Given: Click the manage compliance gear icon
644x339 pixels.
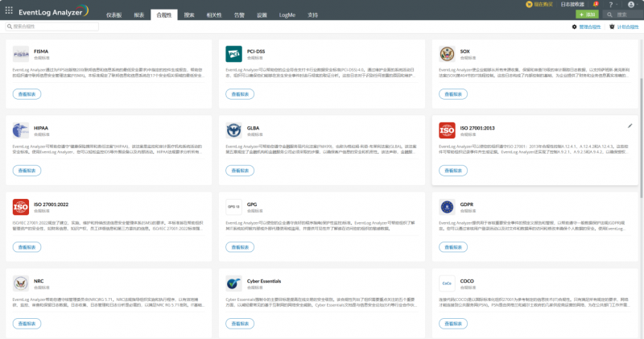Looking at the screenshot, I should tap(574, 27).
